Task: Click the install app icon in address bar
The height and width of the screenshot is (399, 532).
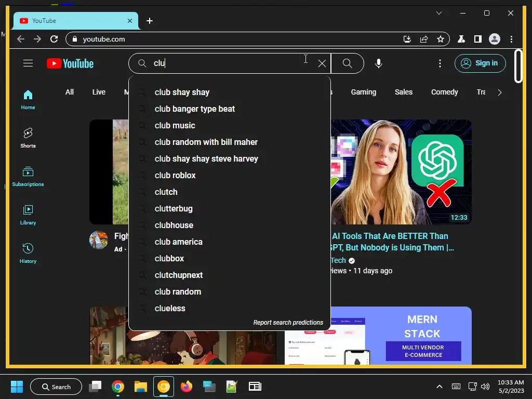Action: click(x=407, y=39)
